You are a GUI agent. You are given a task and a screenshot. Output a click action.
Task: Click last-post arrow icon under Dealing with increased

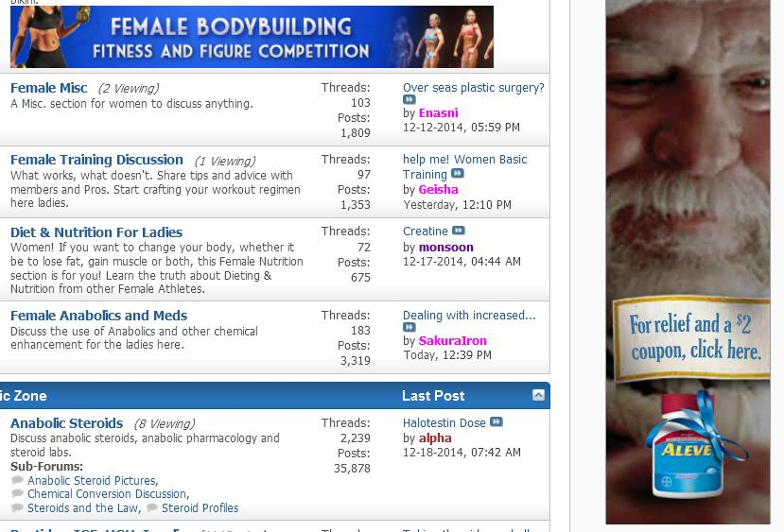click(409, 328)
